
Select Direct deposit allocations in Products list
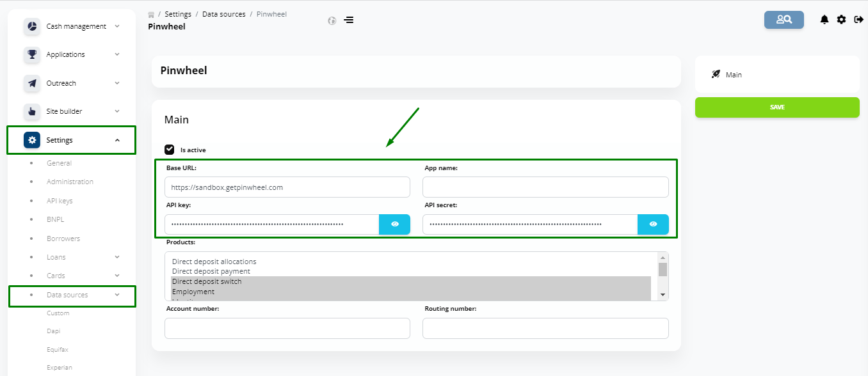[411, 262]
